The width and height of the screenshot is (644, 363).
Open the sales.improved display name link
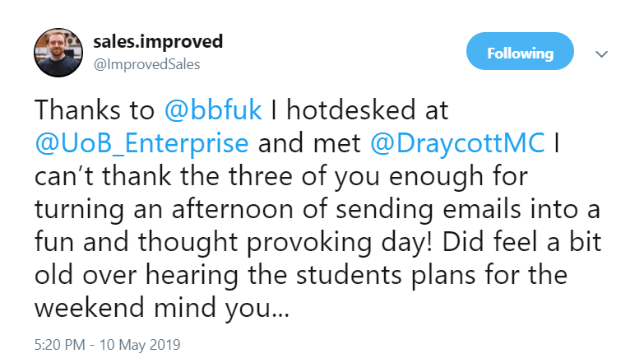(158, 42)
